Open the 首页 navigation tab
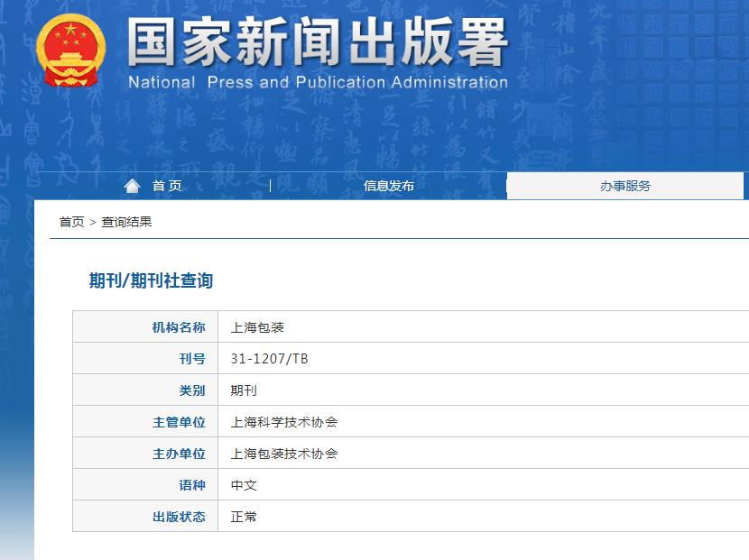749x560 pixels. pos(167,186)
